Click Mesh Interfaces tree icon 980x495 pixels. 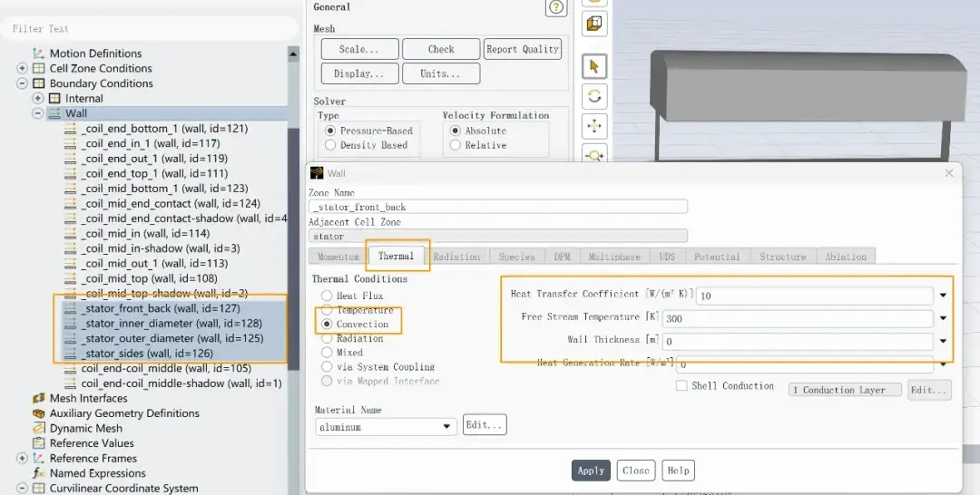[39, 398]
